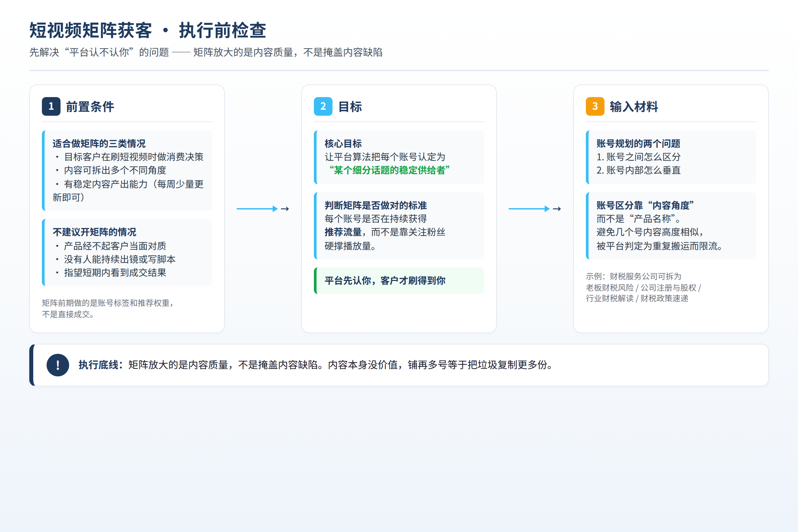Click the bullet 产品经不起客户当面对质
Viewport: 798px width, 532px height.
coord(111,246)
